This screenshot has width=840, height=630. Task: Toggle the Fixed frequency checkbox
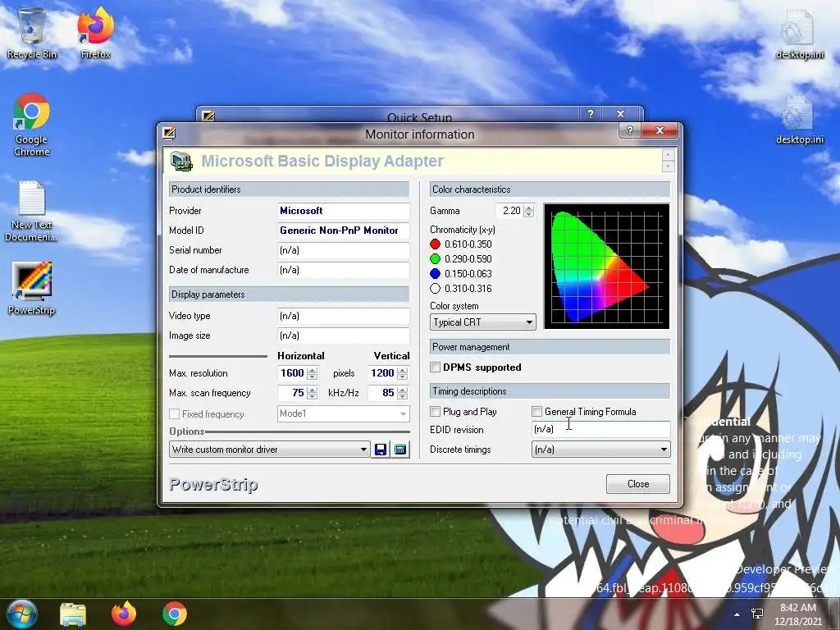(174, 414)
